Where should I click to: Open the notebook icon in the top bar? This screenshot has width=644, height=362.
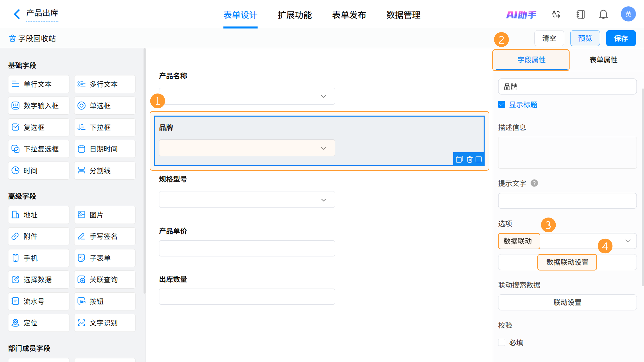580,14
